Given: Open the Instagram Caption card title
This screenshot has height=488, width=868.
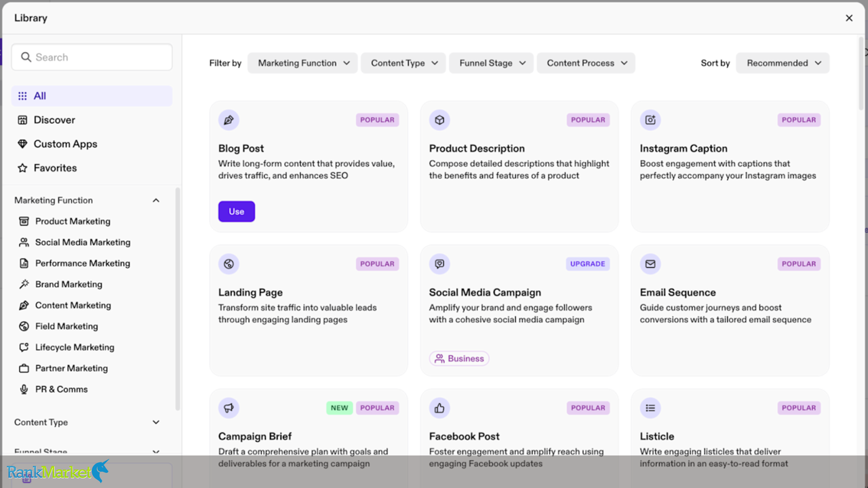Looking at the screenshot, I should pyautogui.click(x=684, y=148).
